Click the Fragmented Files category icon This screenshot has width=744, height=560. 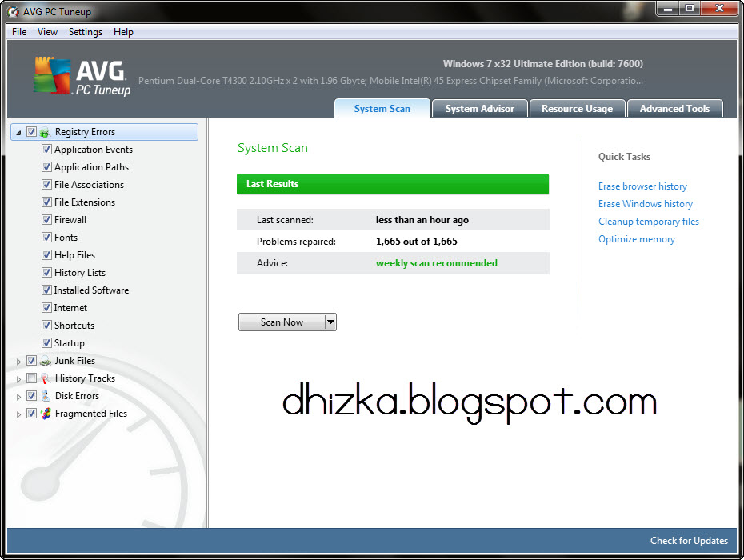[45, 414]
